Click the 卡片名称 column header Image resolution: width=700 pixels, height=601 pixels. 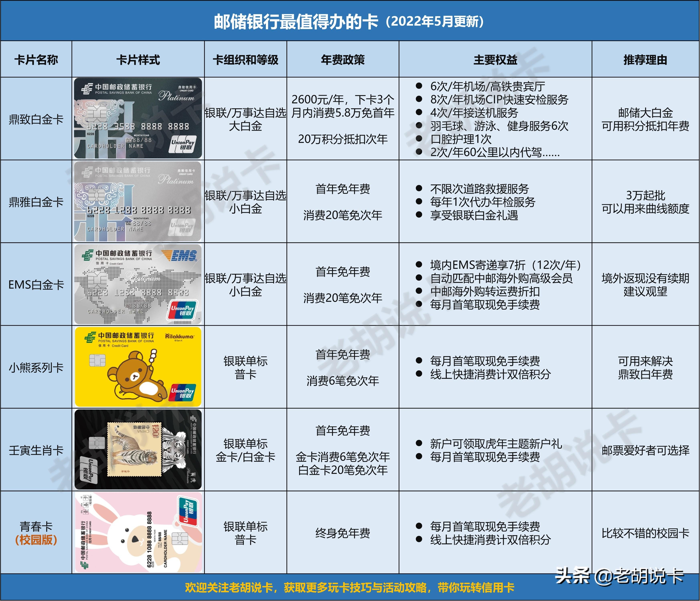pyautogui.click(x=36, y=60)
